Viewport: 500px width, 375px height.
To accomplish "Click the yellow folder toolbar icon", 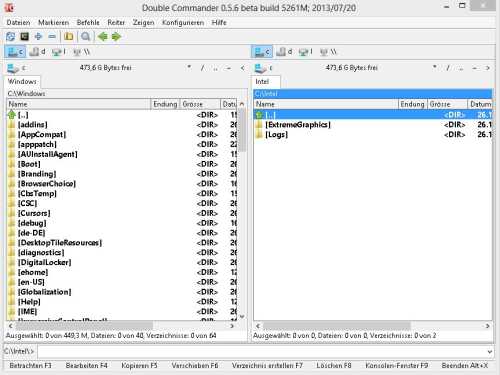I will (69, 36).
